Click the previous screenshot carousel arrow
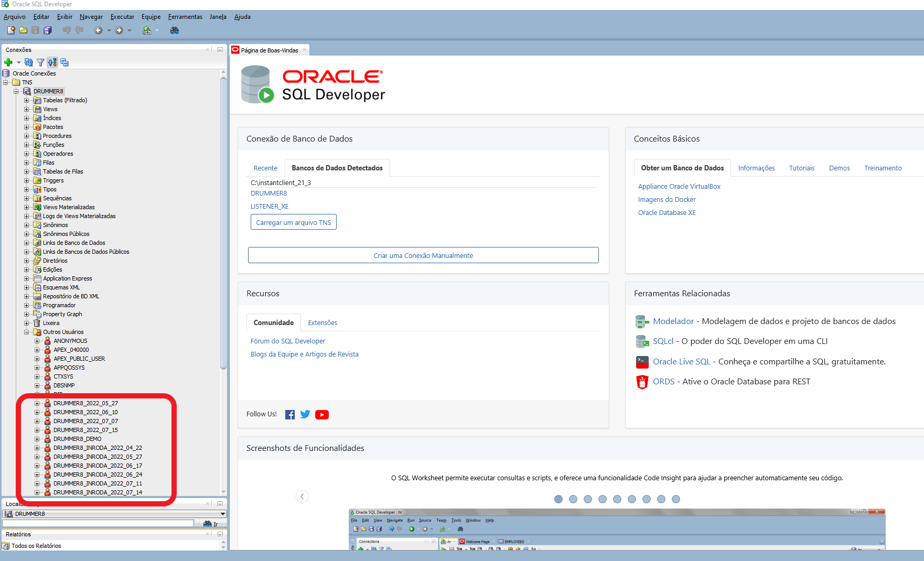 pyautogui.click(x=302, y=497)
